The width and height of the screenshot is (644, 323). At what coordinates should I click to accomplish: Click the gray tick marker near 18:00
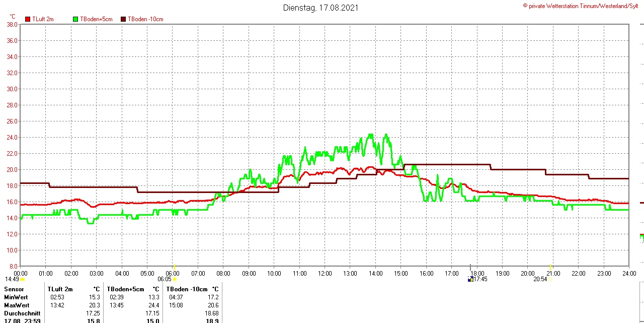point(470,266)
